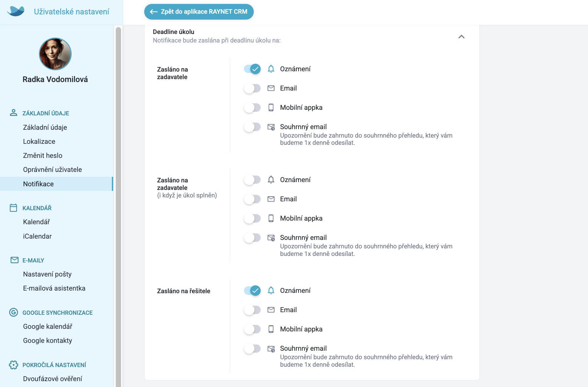Click the Google synchronizace G icon
Screen dimensions: 588x387
[x=13, y=312]
